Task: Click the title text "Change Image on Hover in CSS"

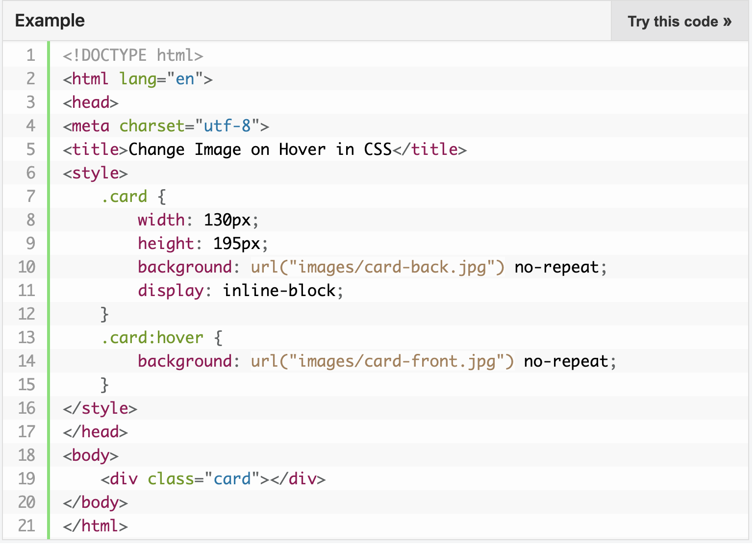Action: tap(260, 149)
